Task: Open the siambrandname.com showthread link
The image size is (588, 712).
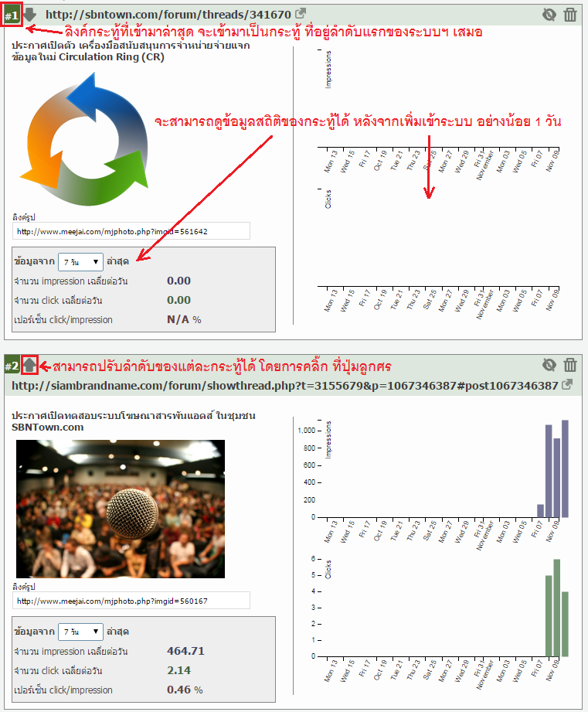Action: click(284, 386)
